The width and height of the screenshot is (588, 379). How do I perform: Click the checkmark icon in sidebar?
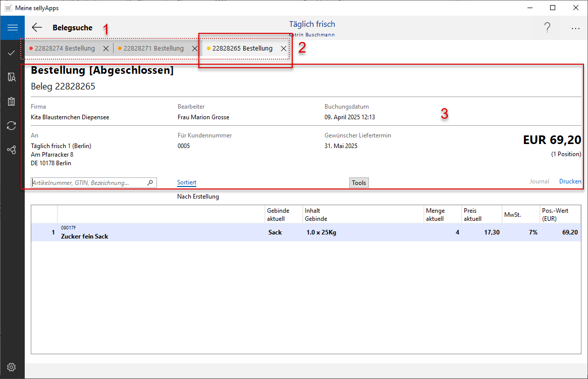click(12, 53)
